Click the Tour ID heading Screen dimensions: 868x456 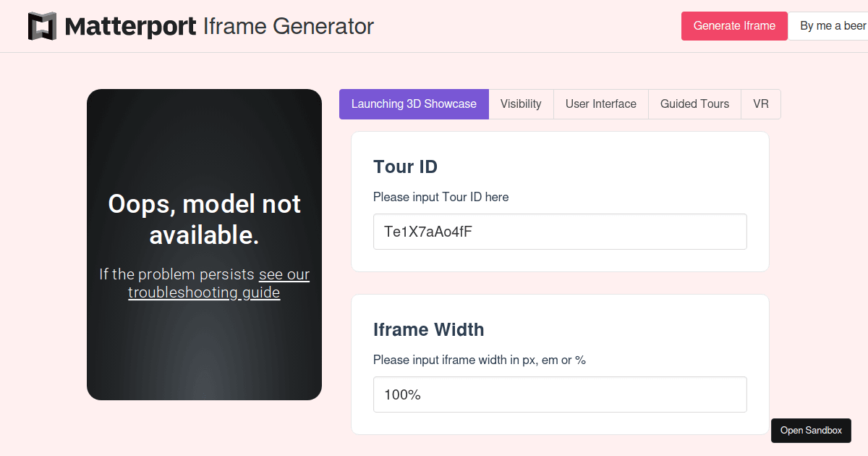(405, 167)
